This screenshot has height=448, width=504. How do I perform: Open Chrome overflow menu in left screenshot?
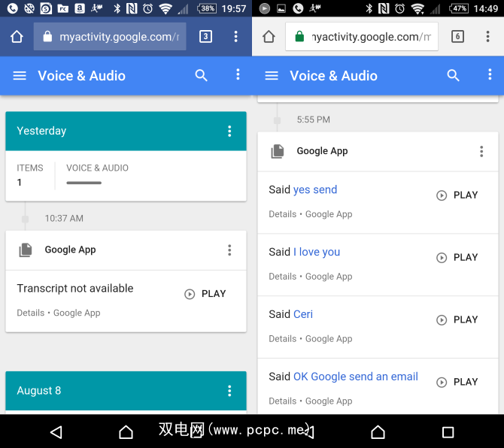(235, 36)
